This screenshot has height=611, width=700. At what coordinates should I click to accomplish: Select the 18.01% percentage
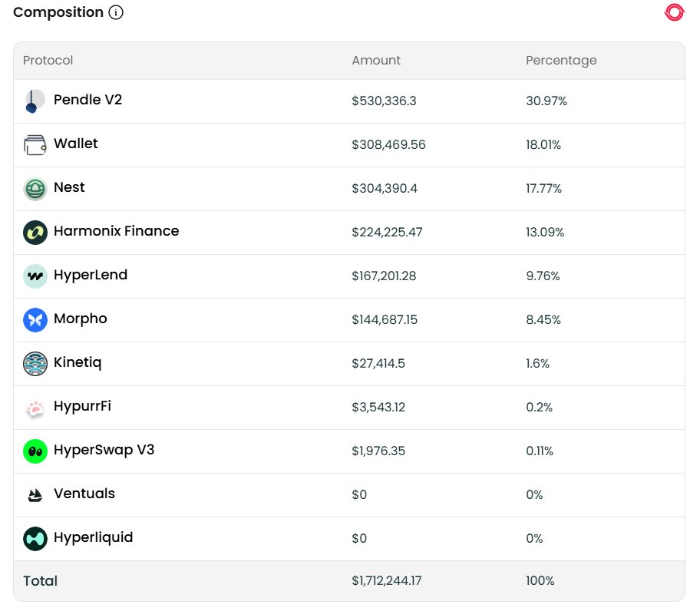543,144
